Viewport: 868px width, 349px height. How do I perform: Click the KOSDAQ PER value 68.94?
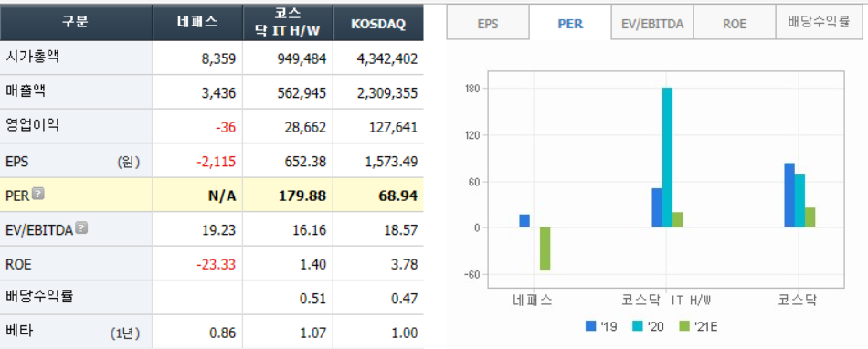[399, 196]
